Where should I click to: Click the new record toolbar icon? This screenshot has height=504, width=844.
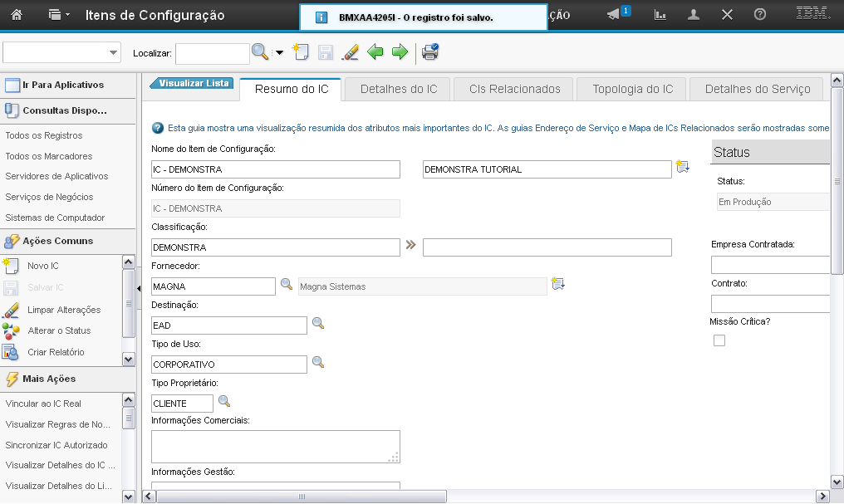pyautogui.click(x=302, y=52)
